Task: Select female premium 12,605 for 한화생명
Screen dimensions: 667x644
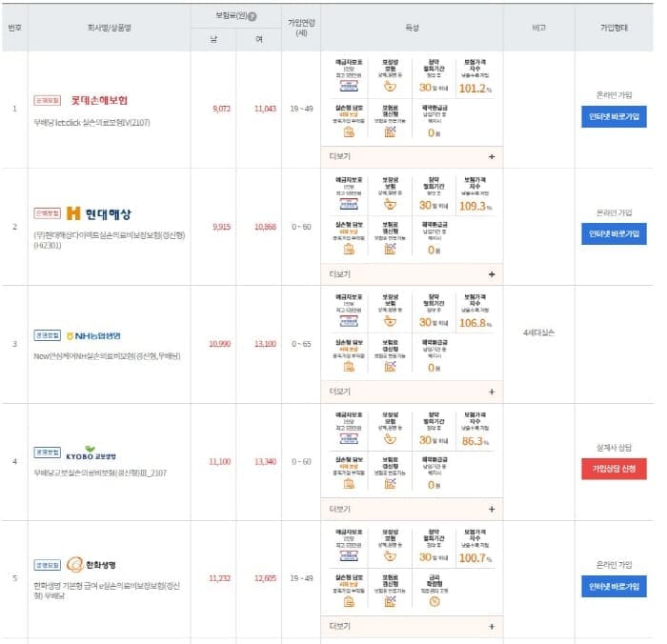Action: pos(265,578)
